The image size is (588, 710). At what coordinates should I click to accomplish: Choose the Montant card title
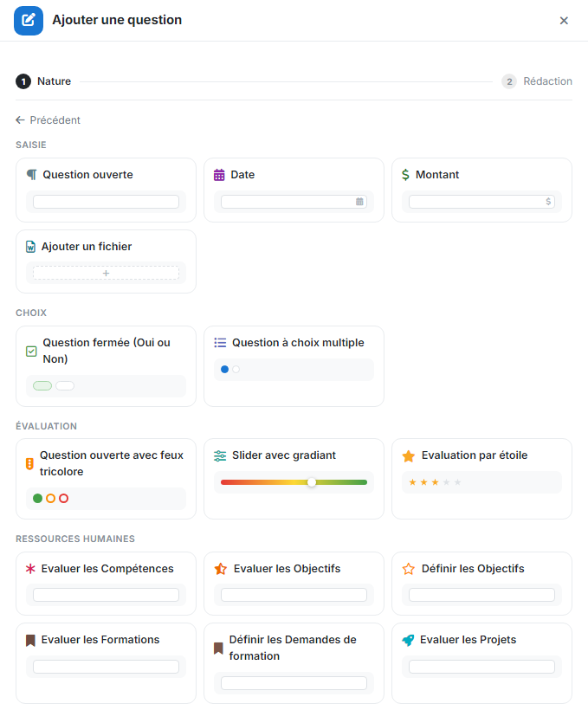click(437, 175)
